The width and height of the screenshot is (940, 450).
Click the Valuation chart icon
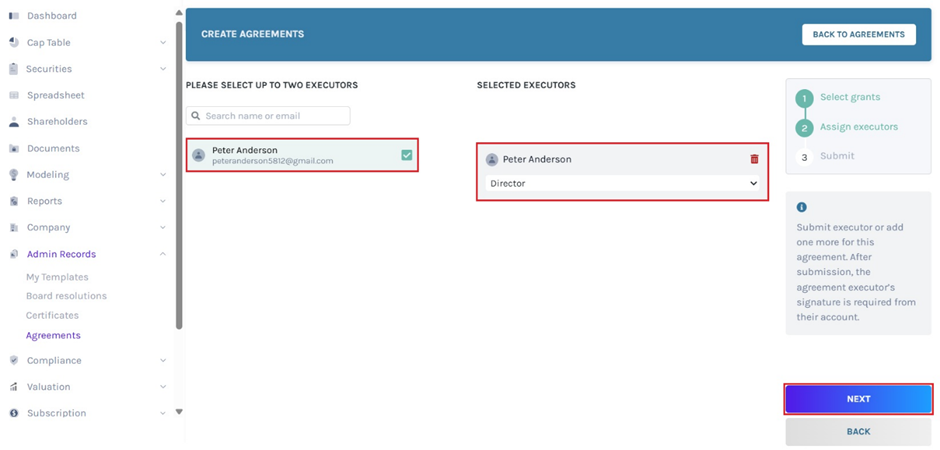point(14,387)
